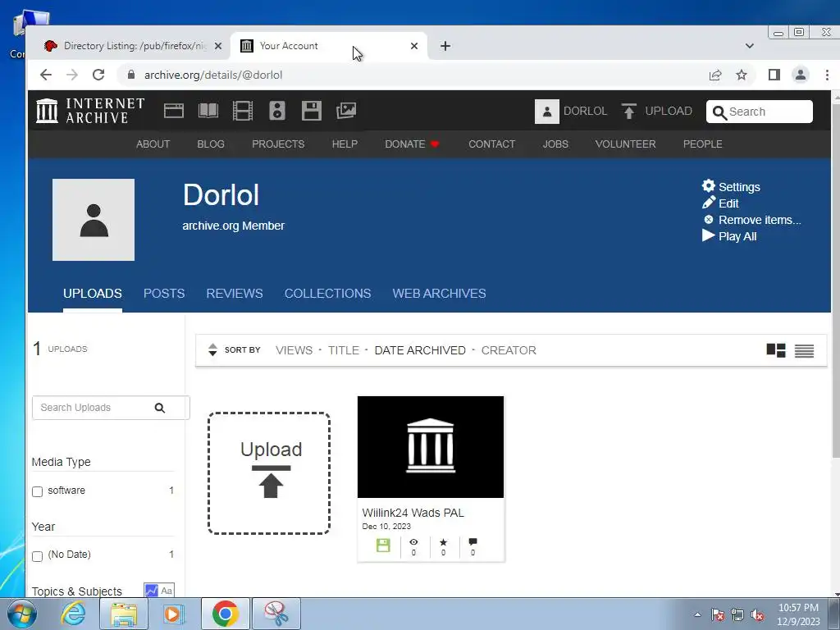This screenshot has height=630, width=840.
Task: Open the Texts (book) icon
Action: (208, 111)
